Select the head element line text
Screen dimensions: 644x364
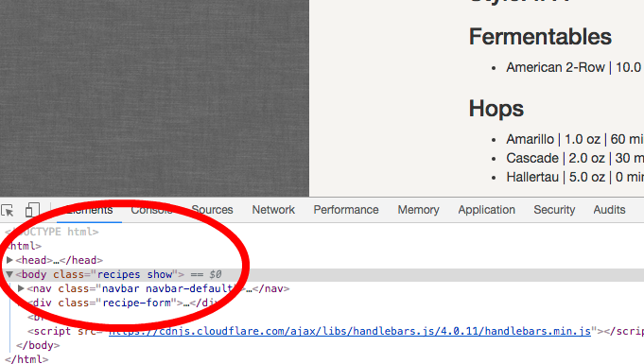click(x=60, y=260)
